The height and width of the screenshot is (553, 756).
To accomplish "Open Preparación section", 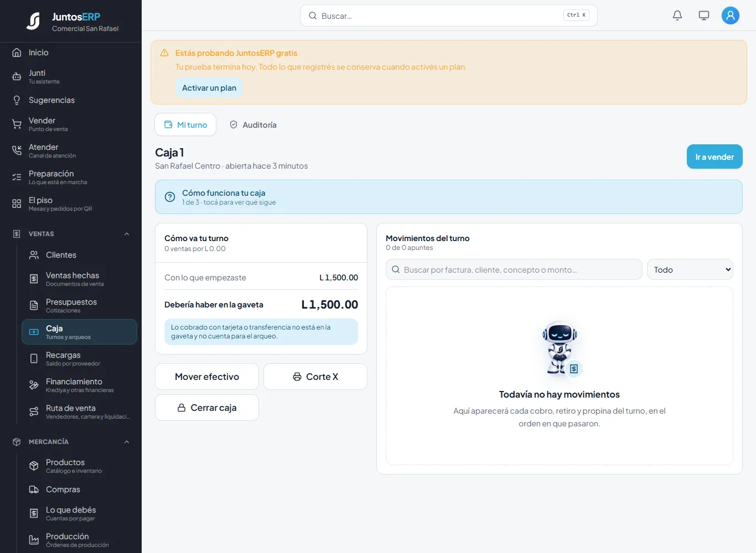I will [71, 177].
